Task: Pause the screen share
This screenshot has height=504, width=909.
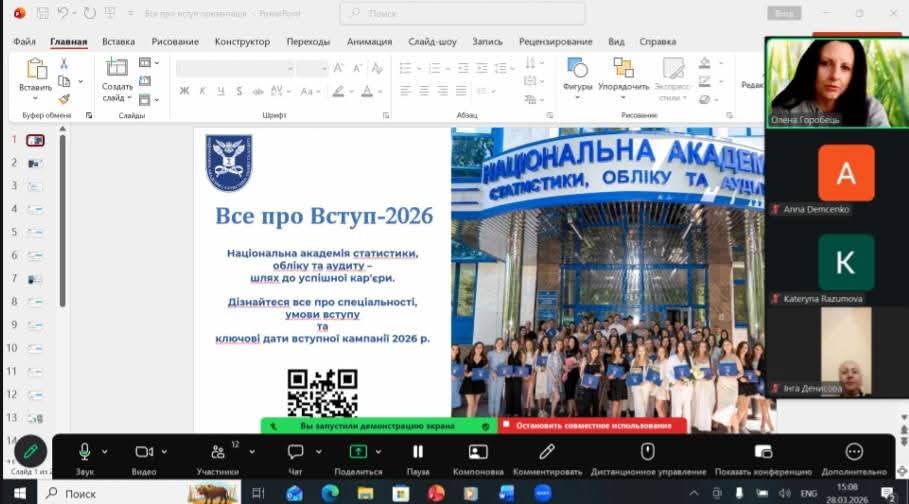Action: point(418,452)
